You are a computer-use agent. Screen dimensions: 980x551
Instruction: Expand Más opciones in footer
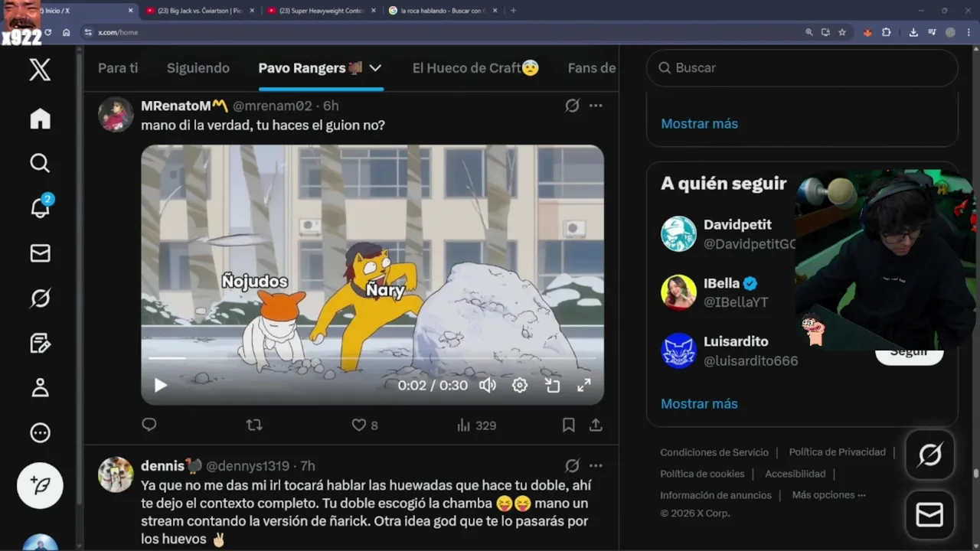828,495
